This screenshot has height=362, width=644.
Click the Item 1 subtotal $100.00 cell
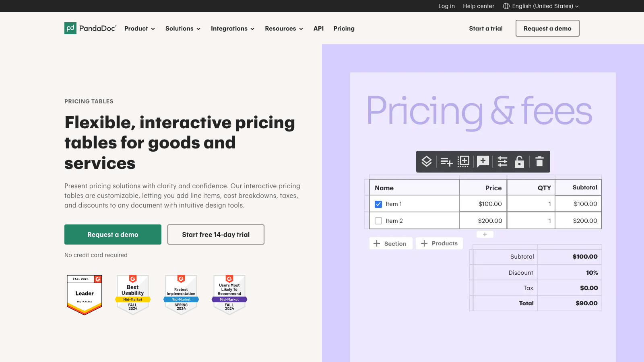(578, 204)
